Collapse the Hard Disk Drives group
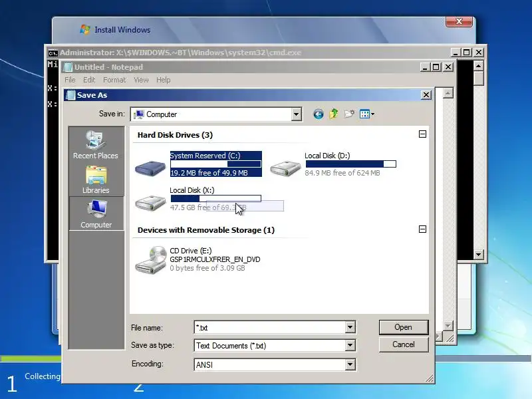This screenshot has width=532, height=399. coord(422,134)
